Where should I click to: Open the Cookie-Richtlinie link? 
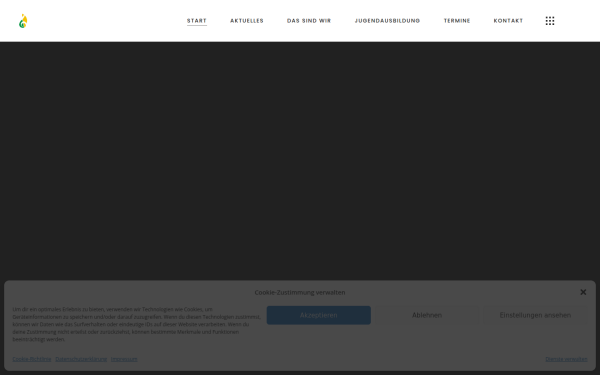click(32, 359)
